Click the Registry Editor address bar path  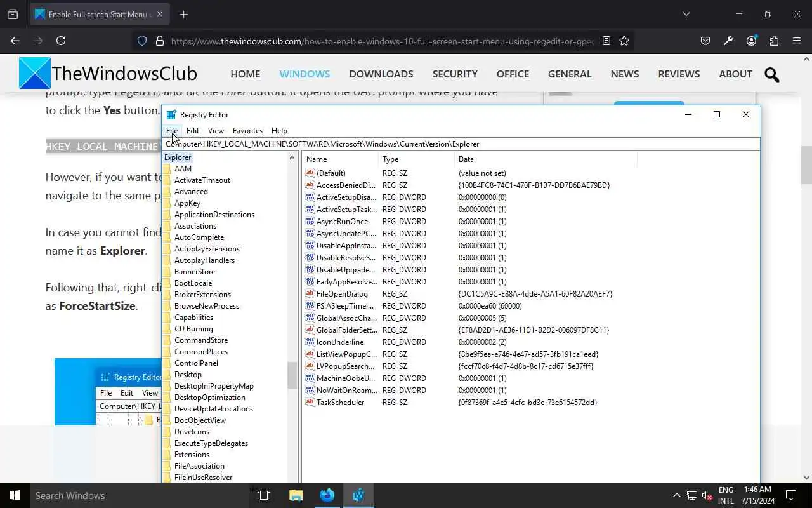[461, 144]
